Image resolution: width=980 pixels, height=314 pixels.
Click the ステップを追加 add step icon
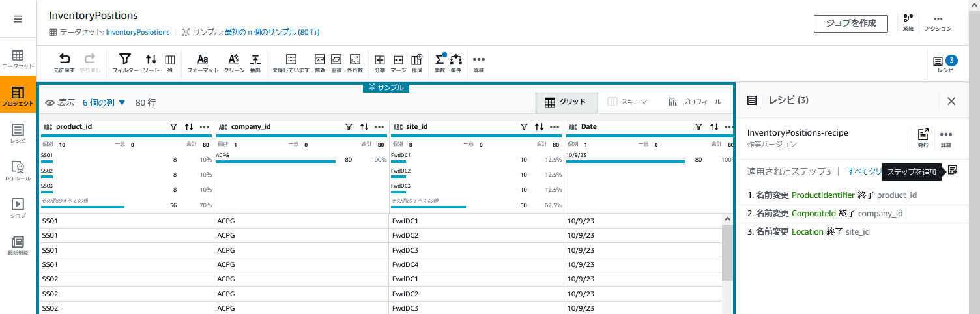953,170
